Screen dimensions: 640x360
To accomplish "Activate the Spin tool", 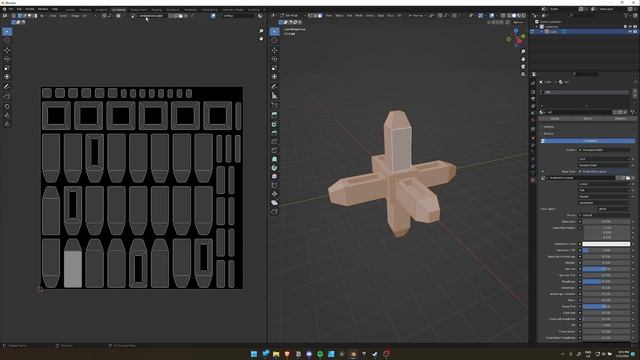I will (x=274, y=168).
